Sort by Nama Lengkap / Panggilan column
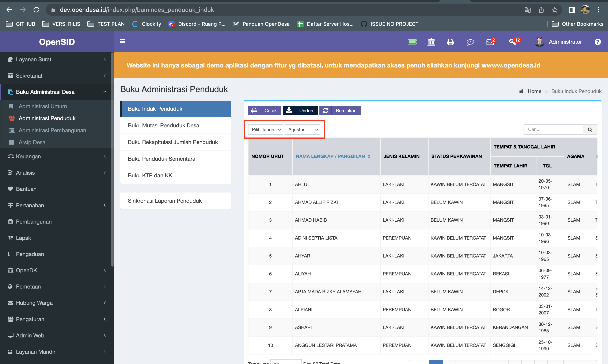 tap(333, 156)
